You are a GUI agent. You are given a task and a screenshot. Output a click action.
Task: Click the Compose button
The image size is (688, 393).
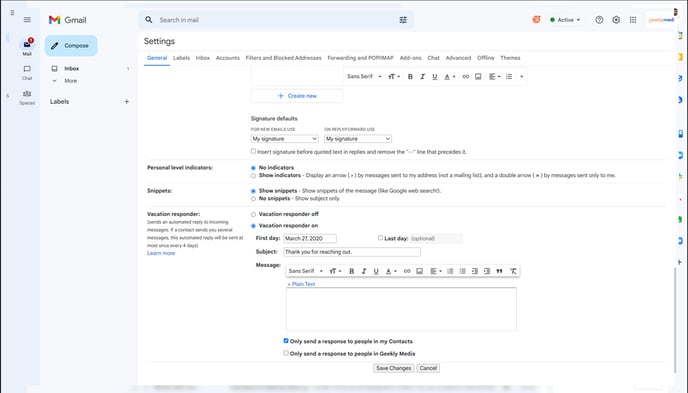[x=71, y=46]
